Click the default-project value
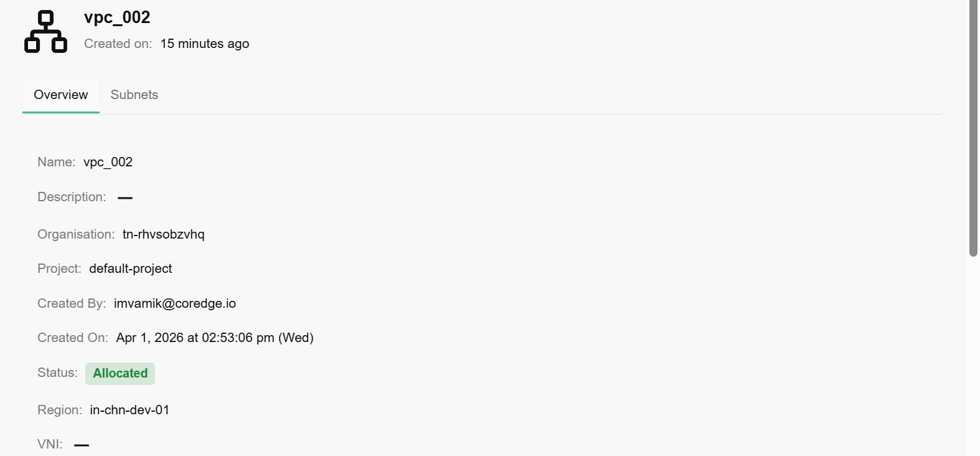The image size is (980, 456). click(131, 268)
